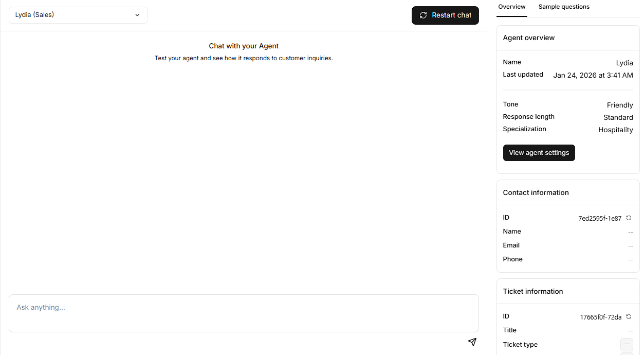Restart the chat session
This screenshot has height=355, width=644.
tap(445, 15)
